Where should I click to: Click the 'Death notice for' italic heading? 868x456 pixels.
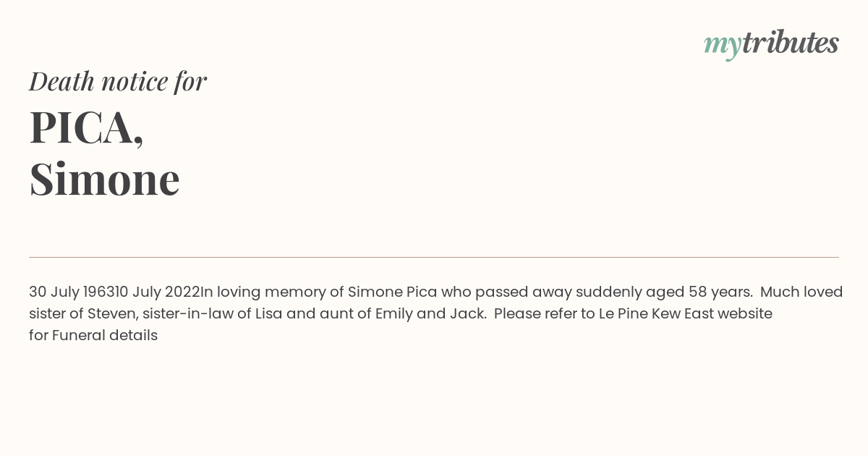click(x=118, y=81)
